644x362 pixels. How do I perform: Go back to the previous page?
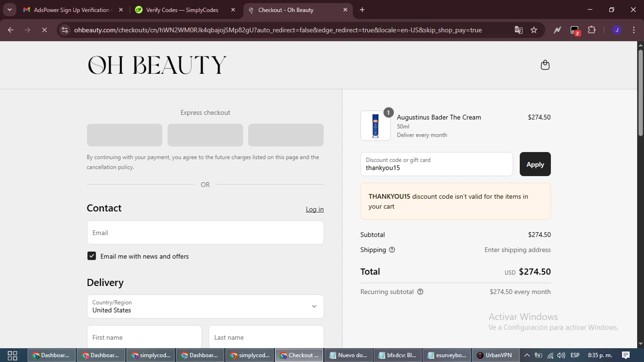click(11, 30)
